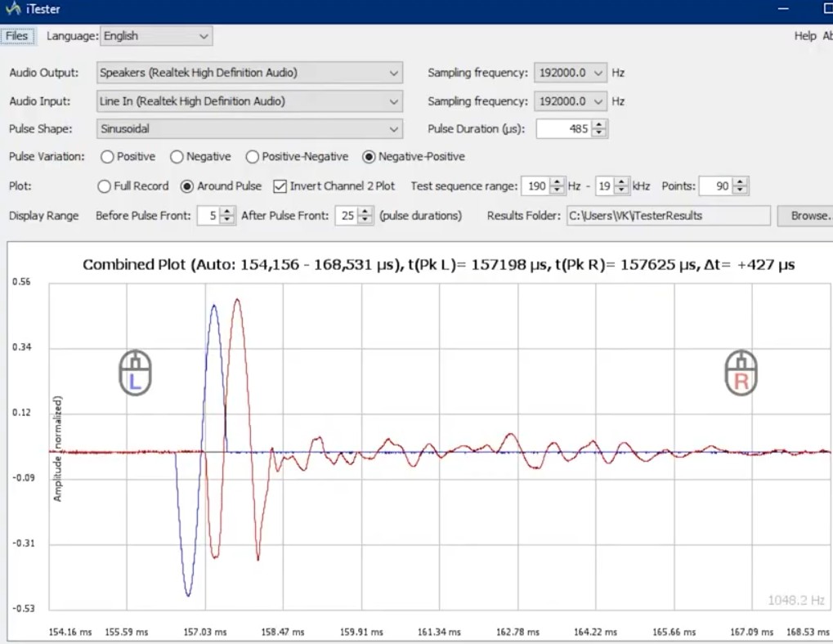
Task: Click the Results Folder path field
Action: pos(669,216)
